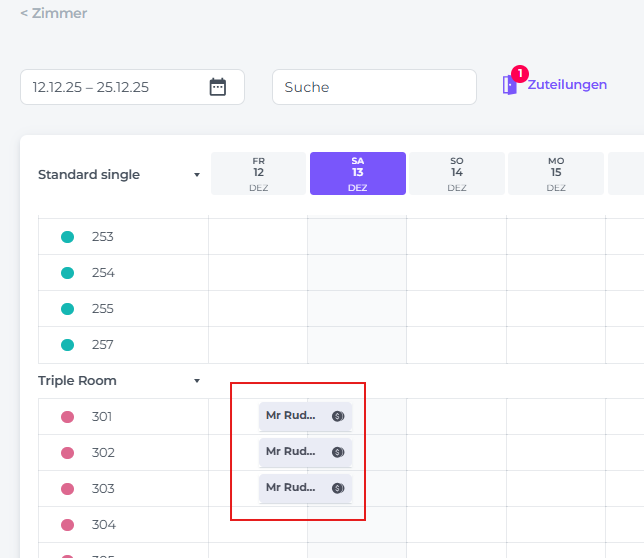The height and width of the screenshot is (558, 644).
Task: Click payment coin icon on room 303 booking
Action: click(338, 488)
